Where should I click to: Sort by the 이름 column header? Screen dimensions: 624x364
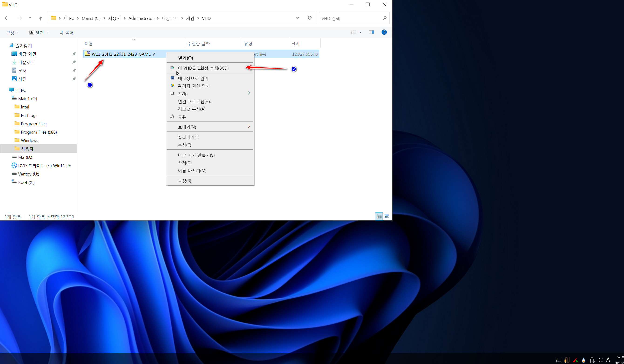click(x=134, y=43)
